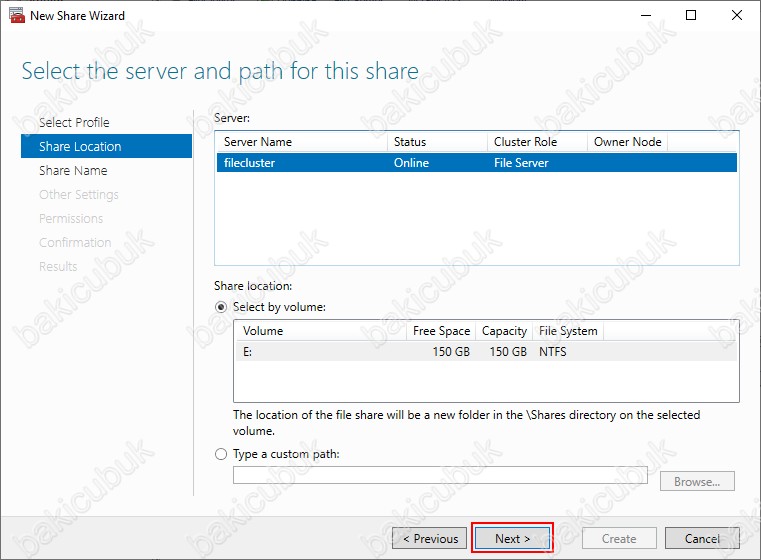Click the Owner Node column header
Image resolution: width=761 pixels, height=560 pixels.
[x=628, y=142]
